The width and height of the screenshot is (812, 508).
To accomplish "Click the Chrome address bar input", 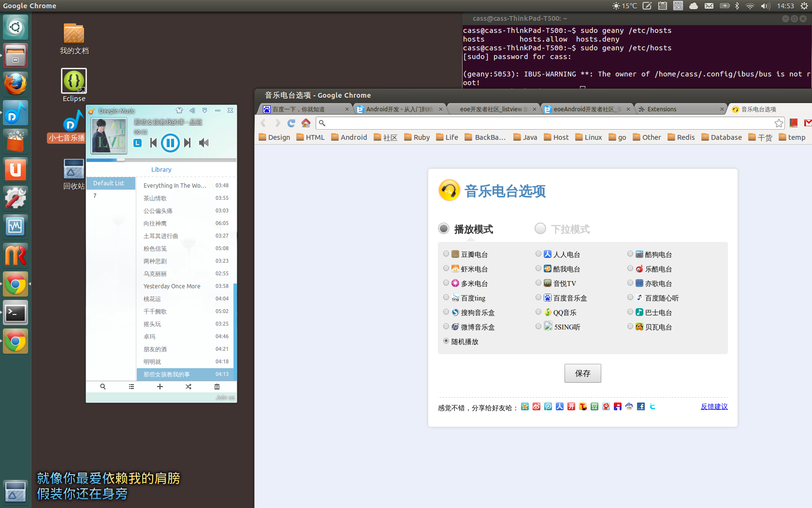I will (550, 123).
